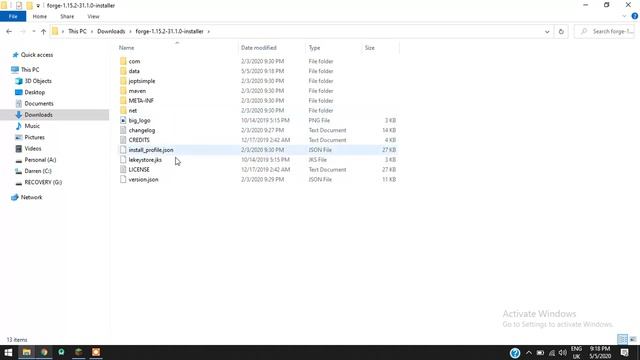Open Quick Access Toolbar customize dropdown
640x360 pixels.
coord(38,6)
